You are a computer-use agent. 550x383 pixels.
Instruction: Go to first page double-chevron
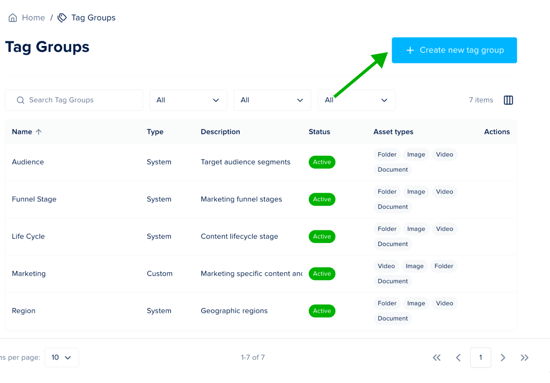point(436,357)
